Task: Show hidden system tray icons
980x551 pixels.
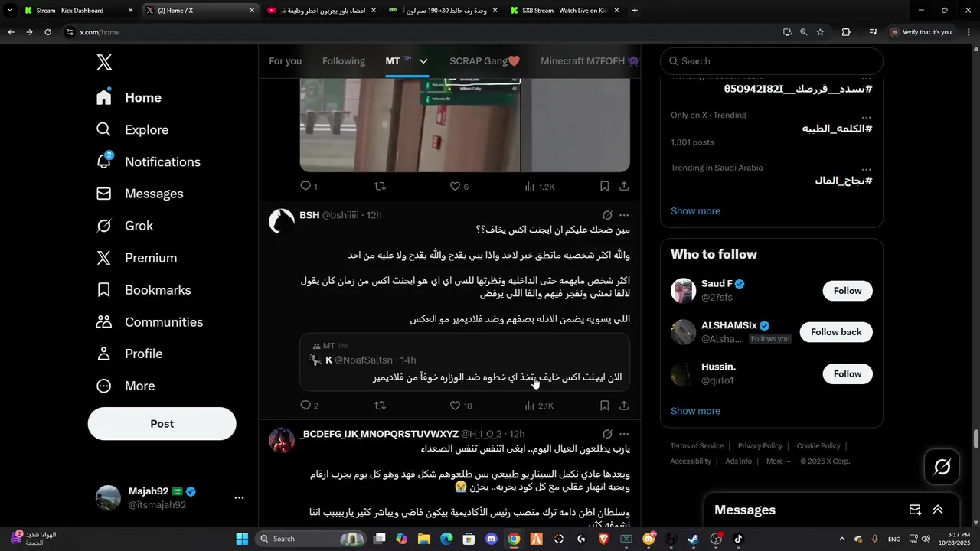Action: point(842,539)
